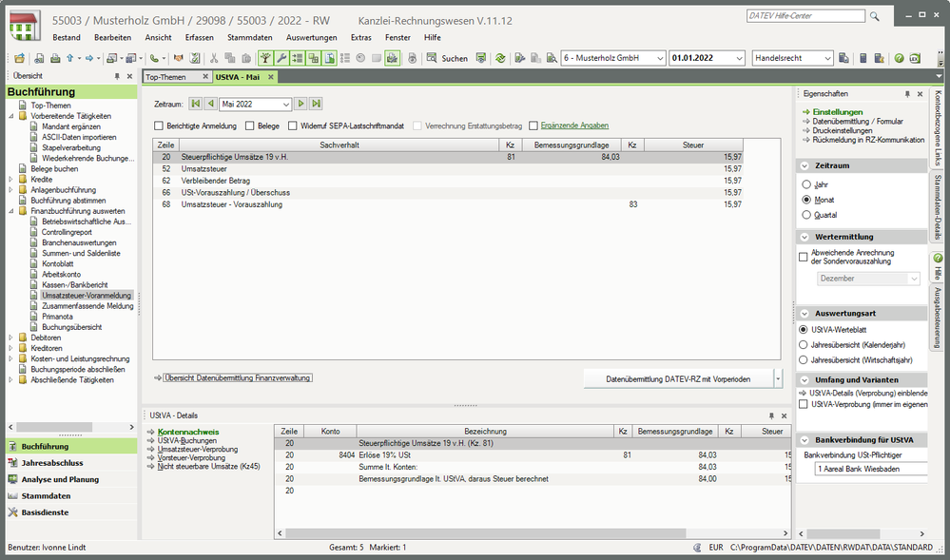Switch to the Top-Themen tab
This screenshot has width=950, height=560.
[166, 77]
